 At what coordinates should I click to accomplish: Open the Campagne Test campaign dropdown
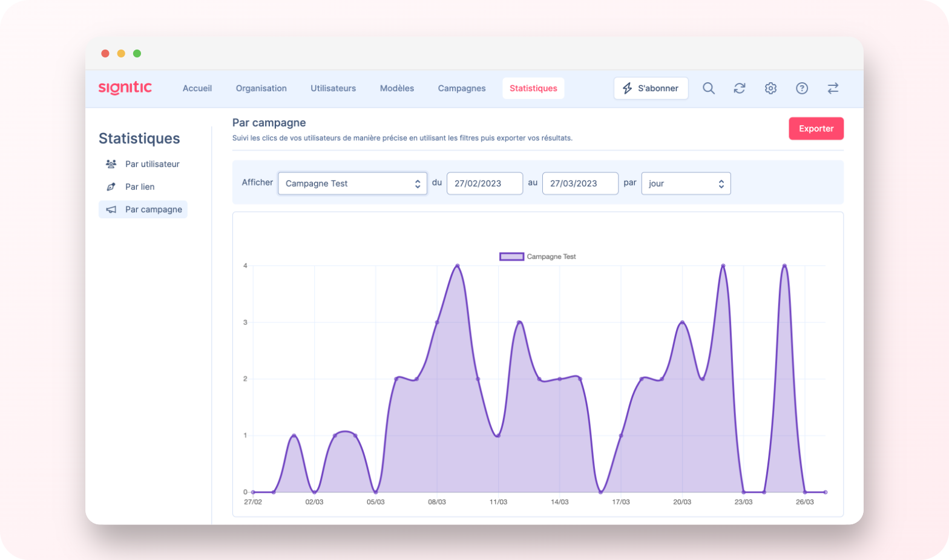(x=352, y=183)
